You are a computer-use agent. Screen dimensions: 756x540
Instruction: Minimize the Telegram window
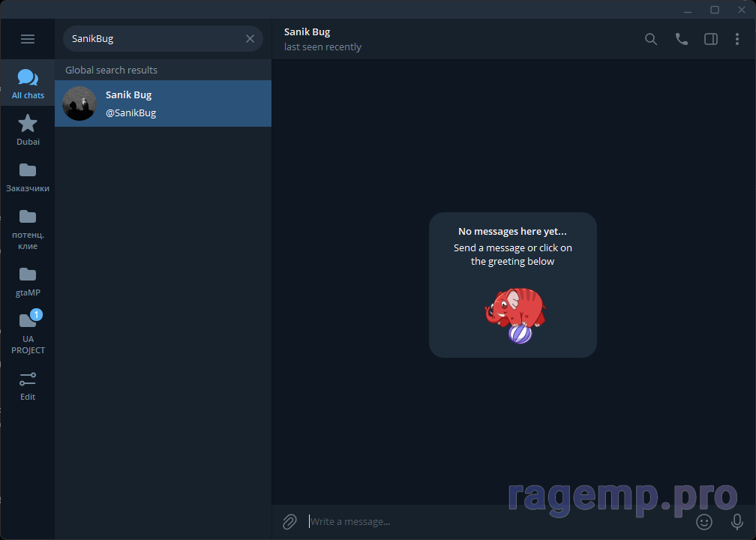click(688, 10)
